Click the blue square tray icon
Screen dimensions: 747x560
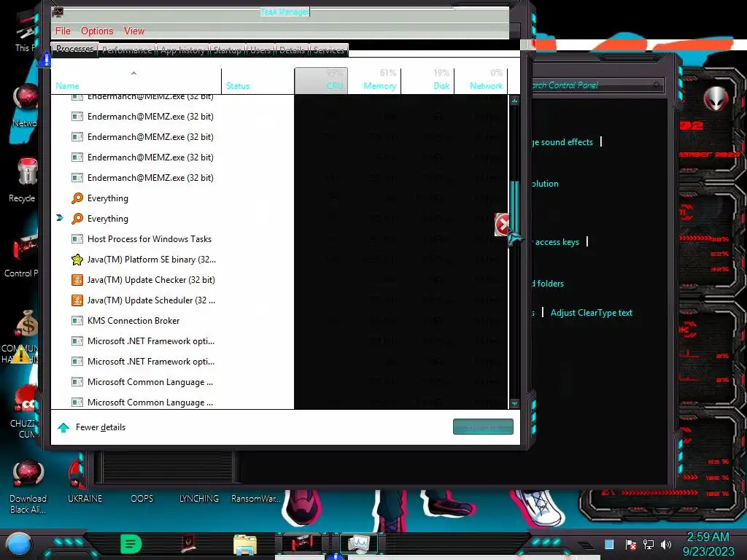tap(609, 544)
